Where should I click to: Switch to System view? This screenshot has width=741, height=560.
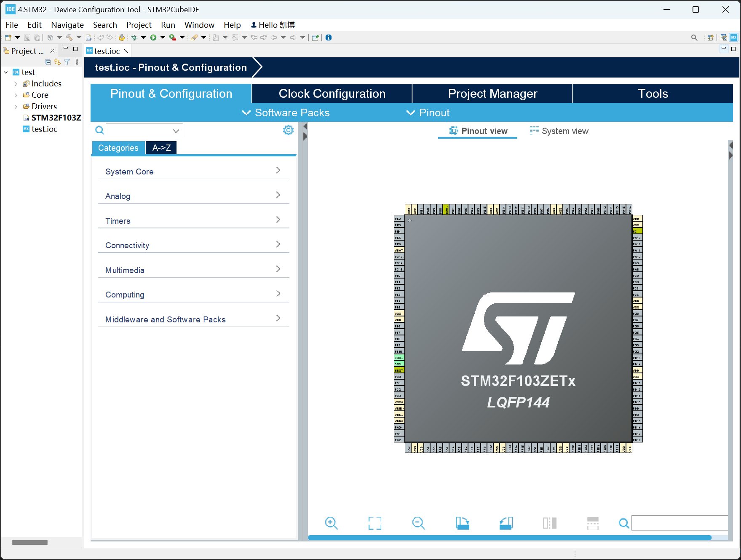pos(559,131)
